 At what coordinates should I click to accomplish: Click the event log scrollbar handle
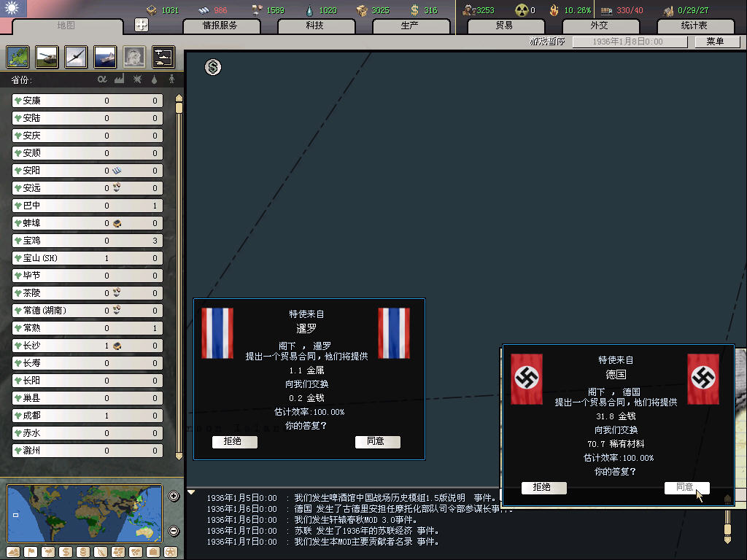pos(727,529)
